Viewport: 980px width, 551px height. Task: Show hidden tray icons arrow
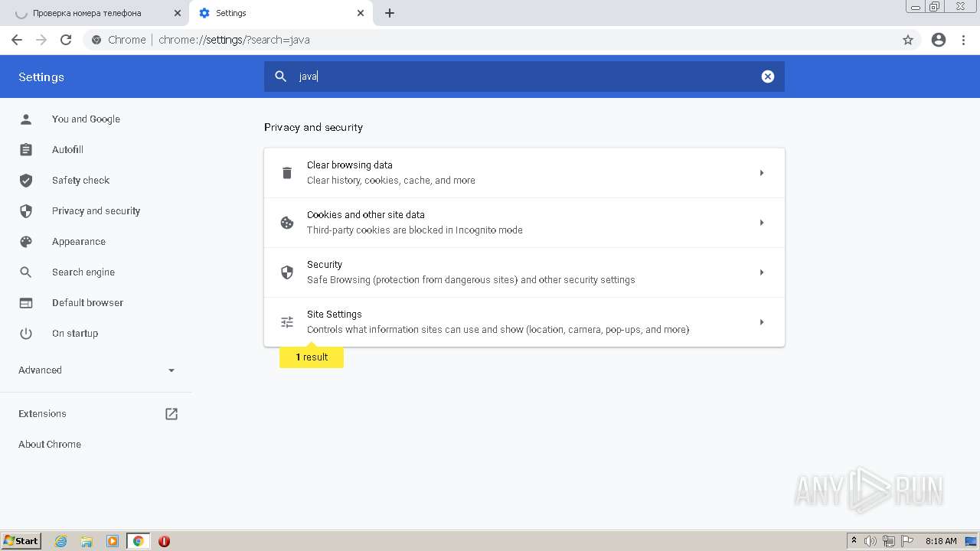pyautogui.click(x=854, y=541)
